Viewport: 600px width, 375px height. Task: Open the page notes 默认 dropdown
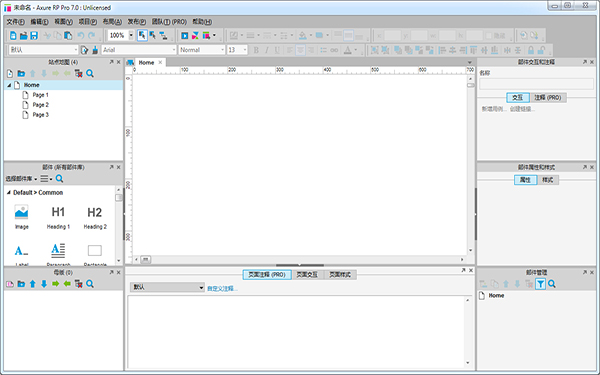168,287
